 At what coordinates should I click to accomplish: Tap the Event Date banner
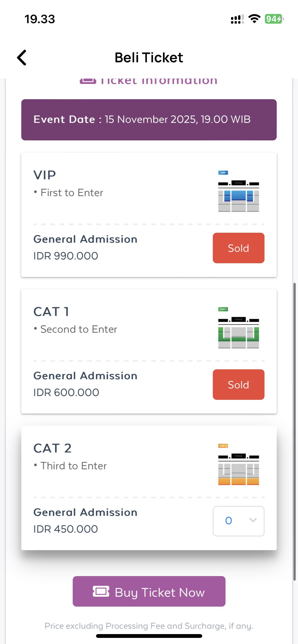click(x=149, y=120)
